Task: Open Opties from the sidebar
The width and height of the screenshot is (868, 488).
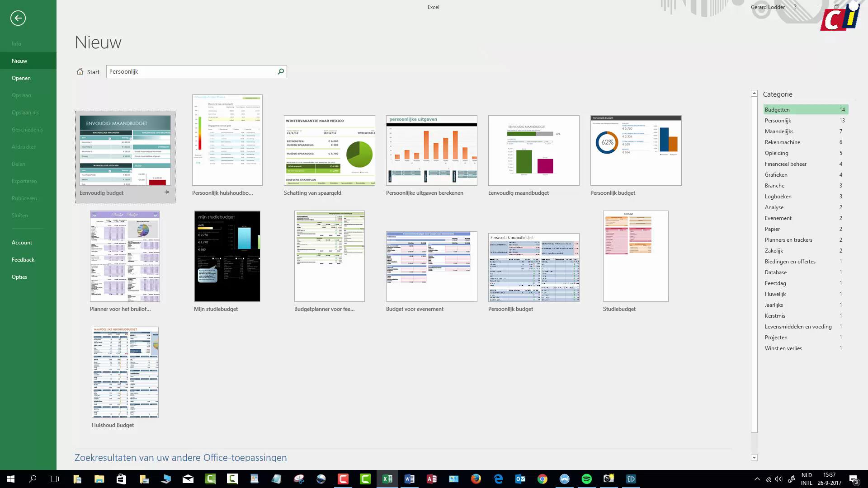Action: 19,277
